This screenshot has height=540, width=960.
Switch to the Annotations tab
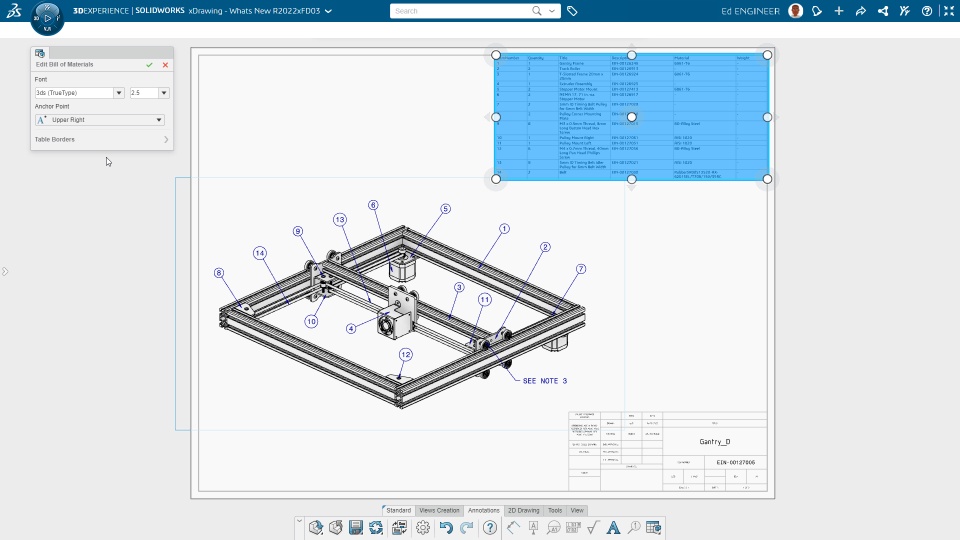tap(484, 510)
